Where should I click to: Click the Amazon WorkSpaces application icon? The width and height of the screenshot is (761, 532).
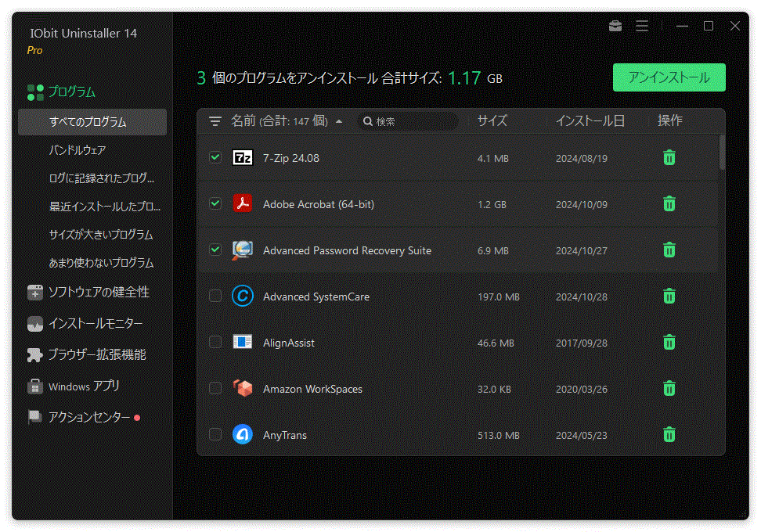pos(243,388)
